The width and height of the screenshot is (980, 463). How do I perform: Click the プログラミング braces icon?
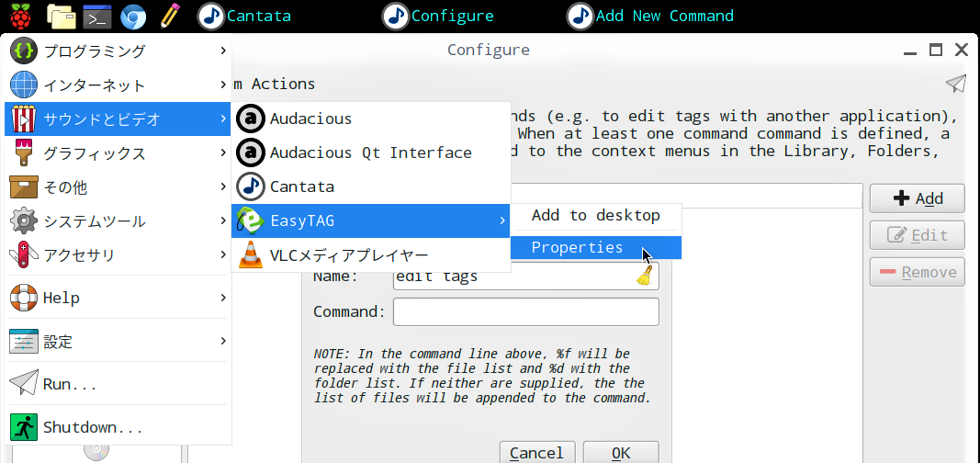(x=24, y=51)
